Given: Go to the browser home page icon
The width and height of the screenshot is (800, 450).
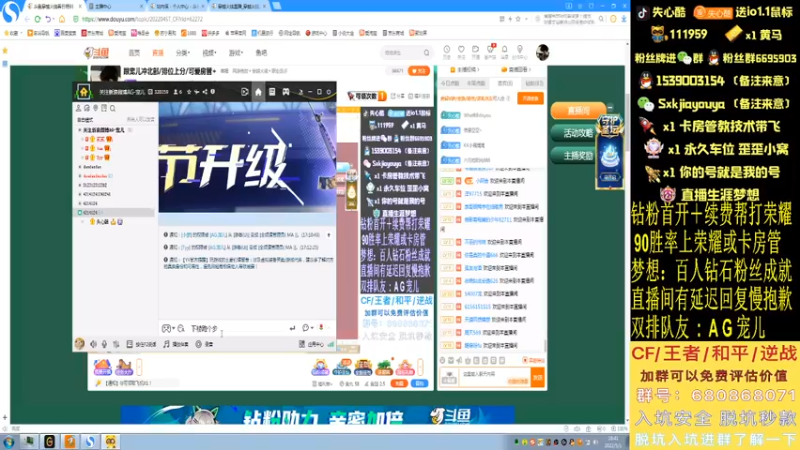Looking at the screenshot, I should point(62,19).
